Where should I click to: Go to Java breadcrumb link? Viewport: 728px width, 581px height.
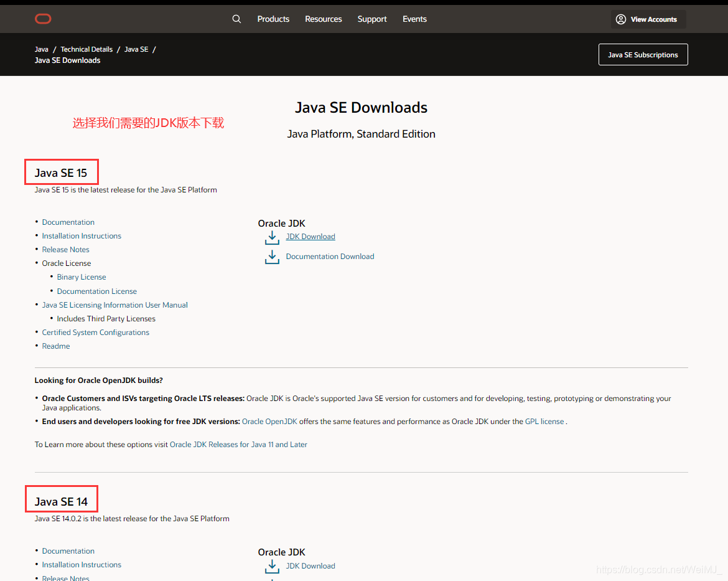[41, 49]
